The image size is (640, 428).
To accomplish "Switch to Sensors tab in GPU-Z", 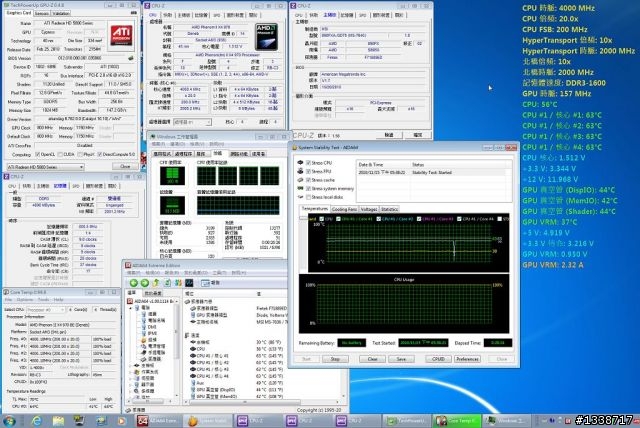I will (x=42, y=13).
